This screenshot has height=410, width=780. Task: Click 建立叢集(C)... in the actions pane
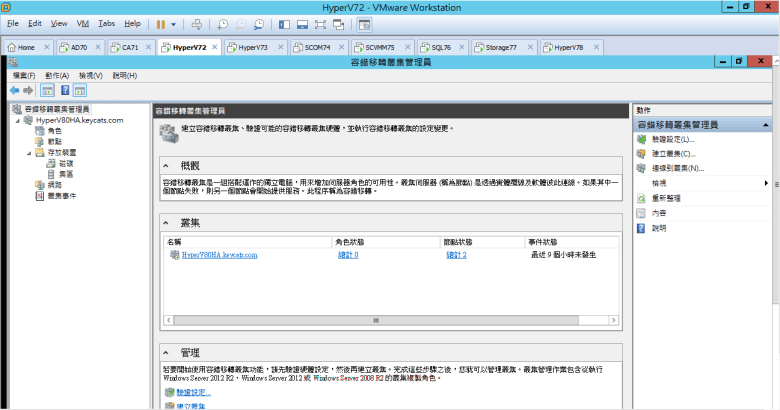672,154
